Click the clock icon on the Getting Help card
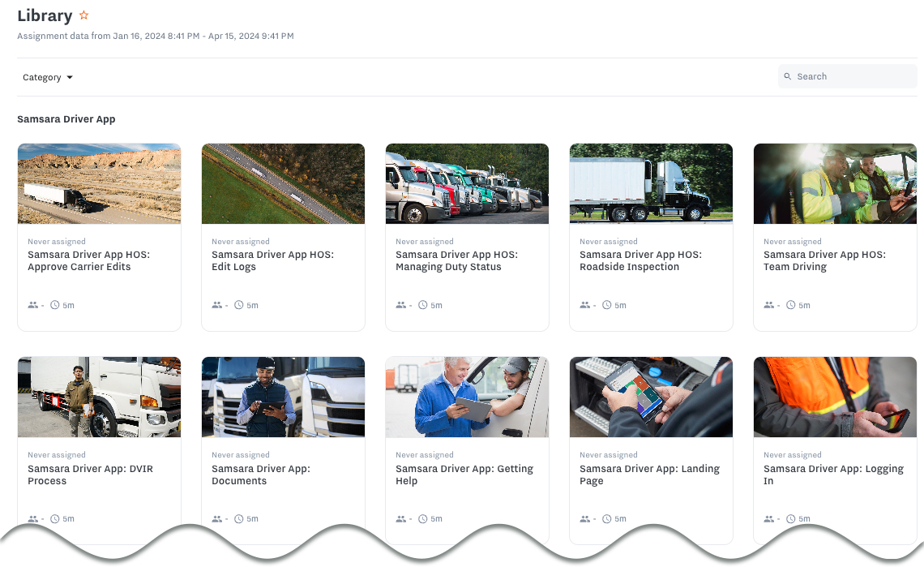Image resolution: width=924 pixels, height=567 pixels. [423, 518]
